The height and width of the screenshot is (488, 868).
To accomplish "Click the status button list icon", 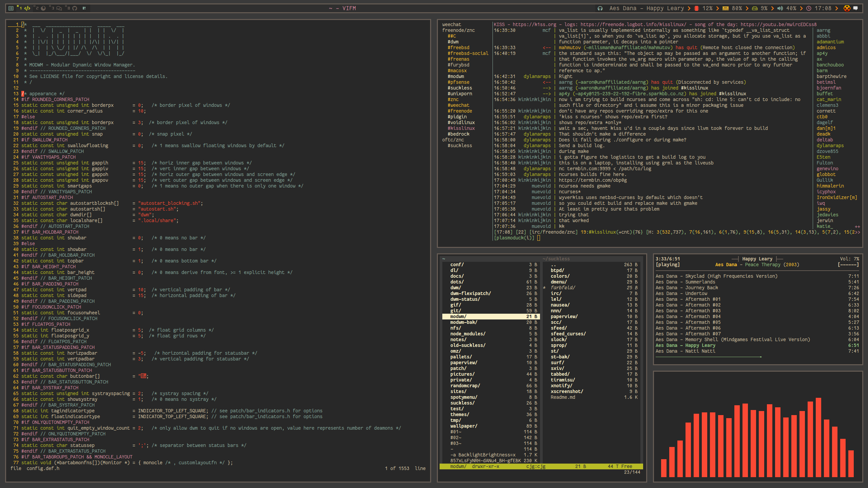I will pos(11,8).
